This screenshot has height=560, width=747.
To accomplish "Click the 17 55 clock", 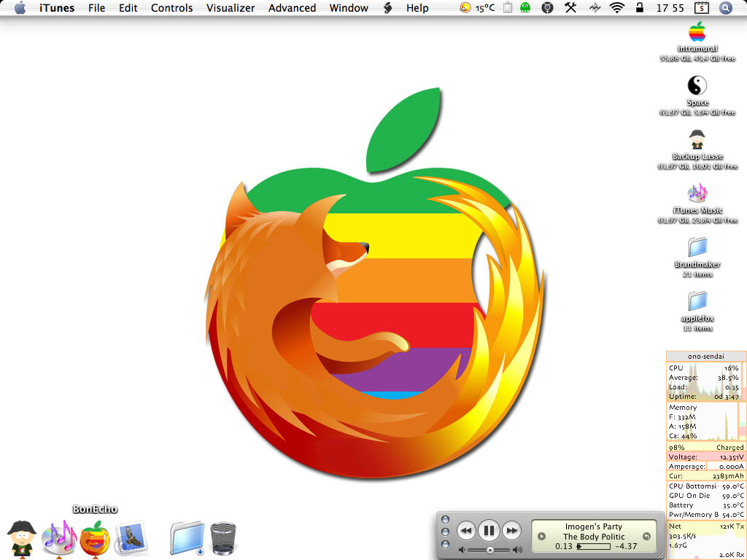I will (x=670, y=8).
